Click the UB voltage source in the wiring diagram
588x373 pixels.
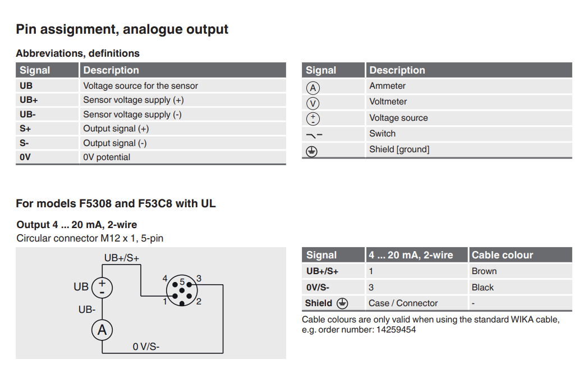coord(102,287)
